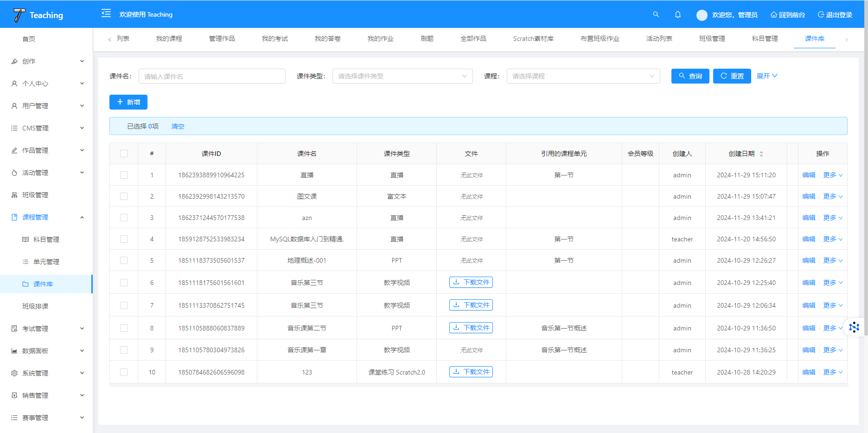Expand the 考试管理 sidebar menu
The width and height of the screenshot is (868, 433).
(x=46, y=329)
